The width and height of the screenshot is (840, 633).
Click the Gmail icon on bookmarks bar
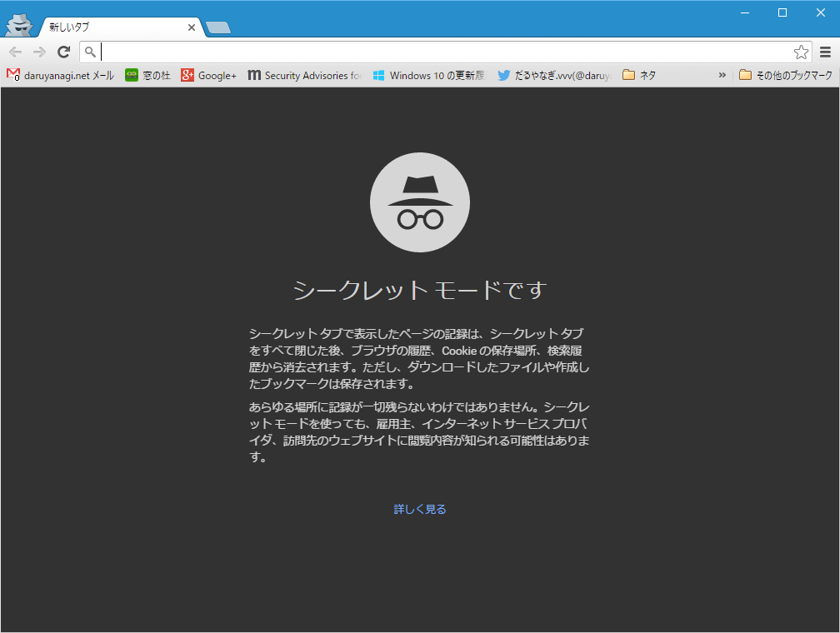click(x=13, y=75)
